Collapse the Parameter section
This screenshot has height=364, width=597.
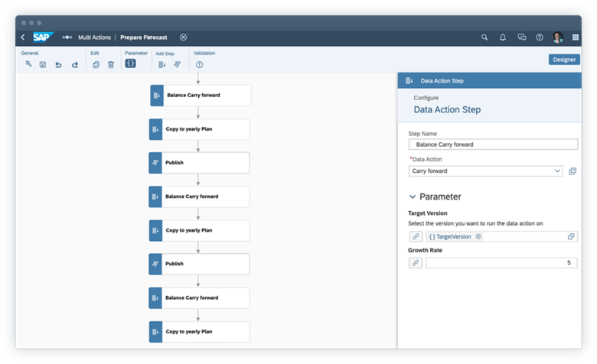(413, 197)
